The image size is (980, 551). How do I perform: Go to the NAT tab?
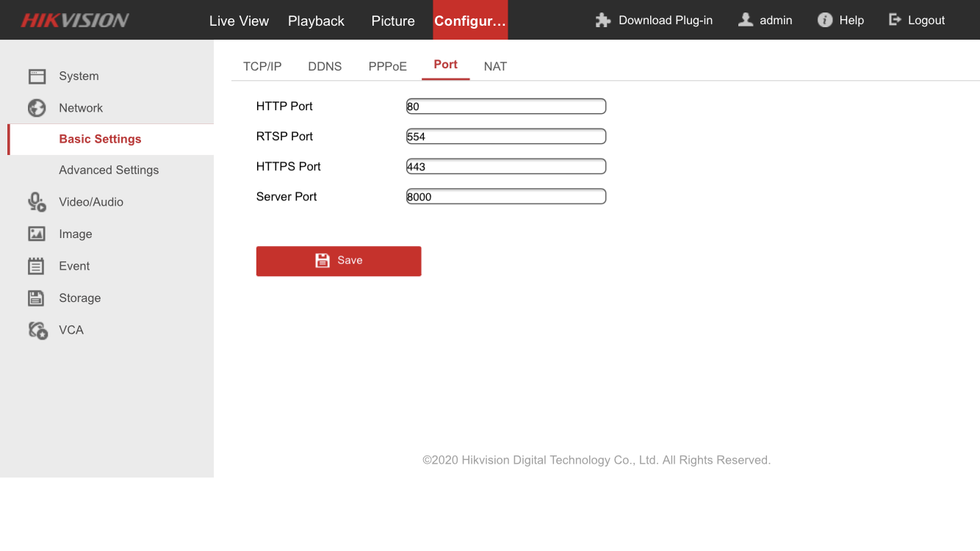click(x=495, y=66)
